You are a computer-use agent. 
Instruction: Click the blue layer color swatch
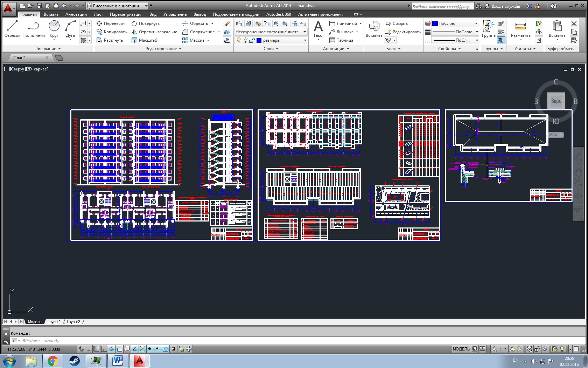pos(259,41)
